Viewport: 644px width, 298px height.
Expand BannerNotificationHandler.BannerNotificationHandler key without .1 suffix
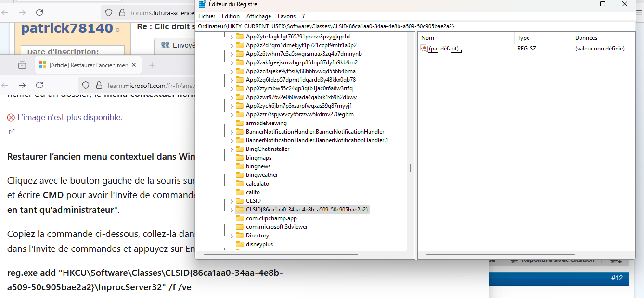coord(232,132)
